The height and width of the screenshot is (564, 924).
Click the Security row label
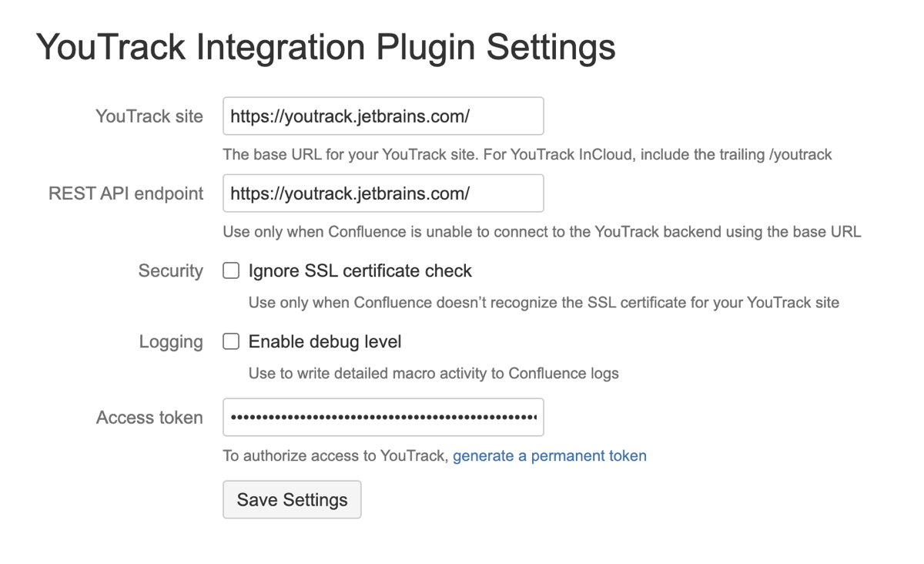[x=170, y=270]
